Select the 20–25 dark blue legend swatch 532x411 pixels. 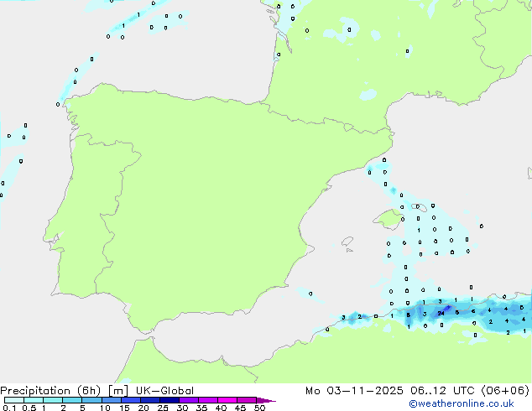(150, 400)
